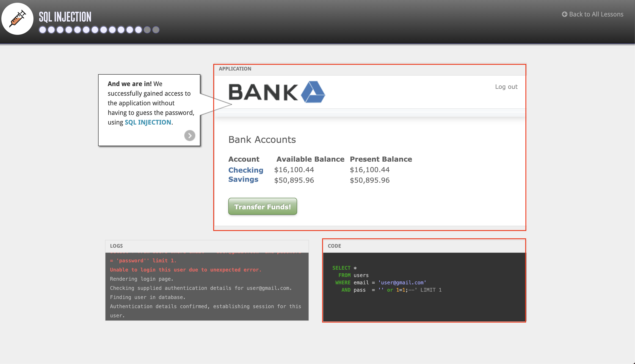Click the Present Balance column header
Image resolution: width=635 pixels, height=364 pixels.
[x=381, y=159]
